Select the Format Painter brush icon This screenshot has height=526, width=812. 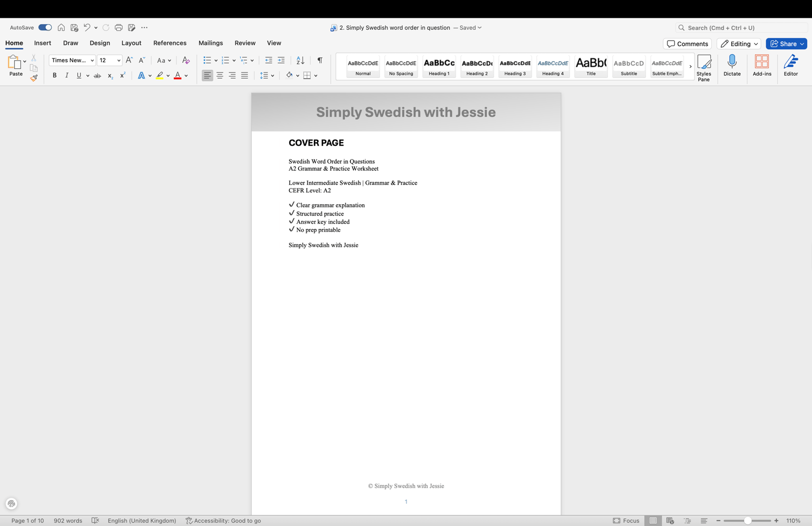pos(34,78)
